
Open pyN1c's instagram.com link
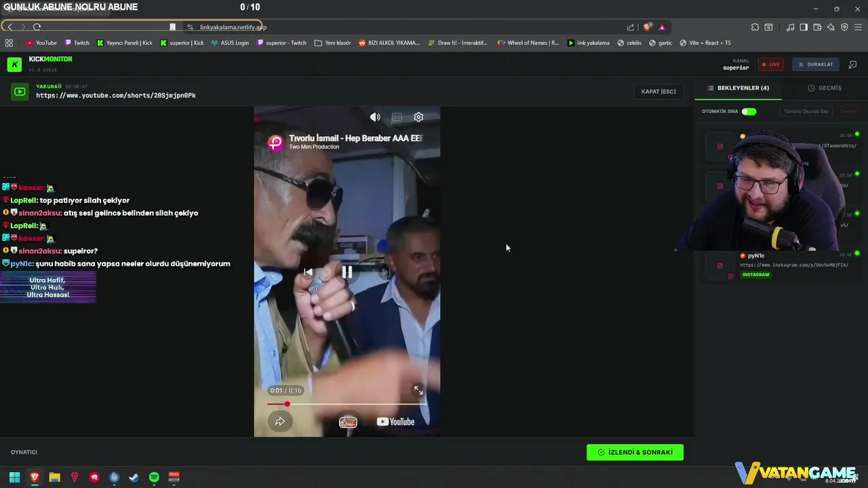794,265
